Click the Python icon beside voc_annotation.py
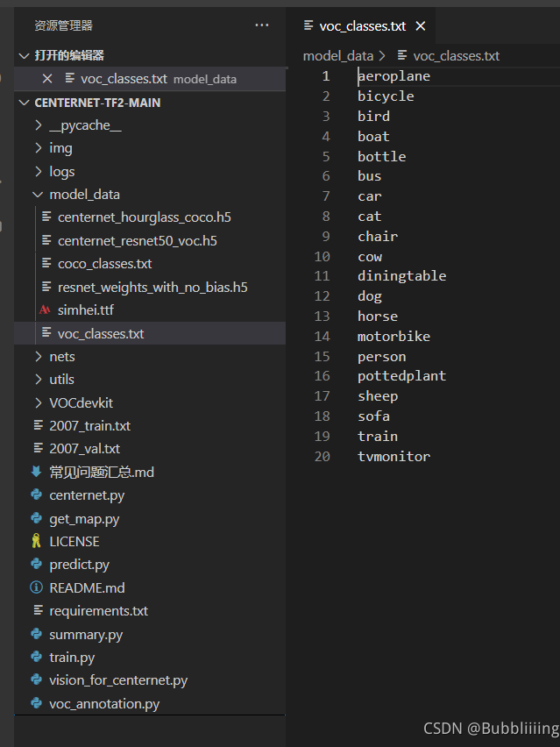The height and width of the screenshot is (747, 560). point(36,702)
